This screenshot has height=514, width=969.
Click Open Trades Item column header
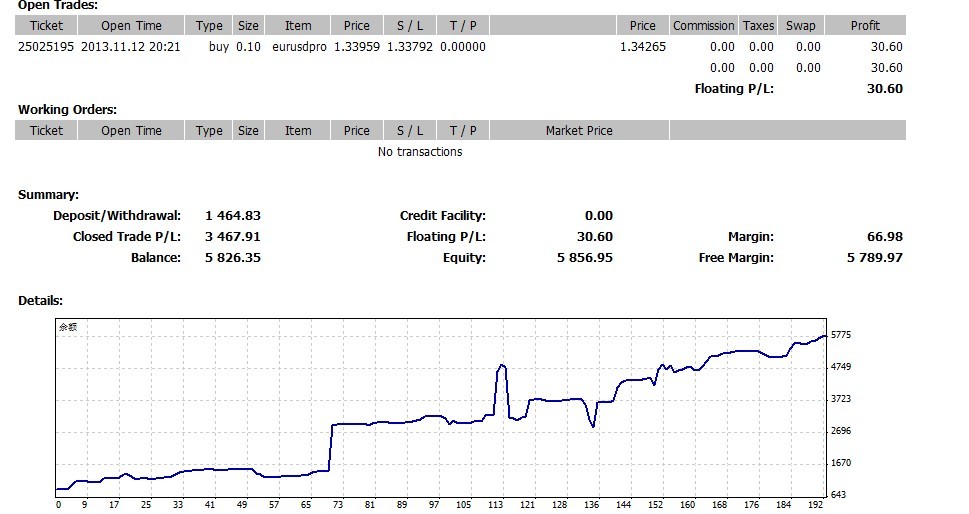click(x=298, y=26)
